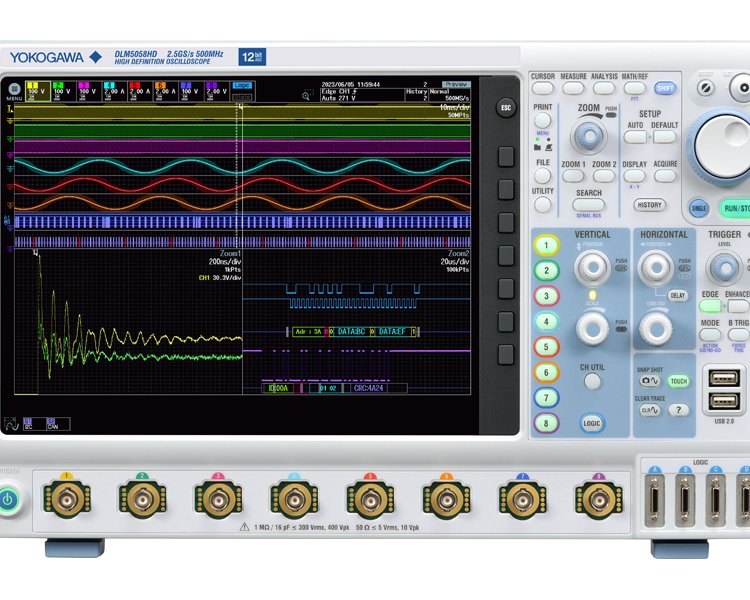Open the CURSOR menu
This screenshot has width=750, height=600.
coord(543,88)
